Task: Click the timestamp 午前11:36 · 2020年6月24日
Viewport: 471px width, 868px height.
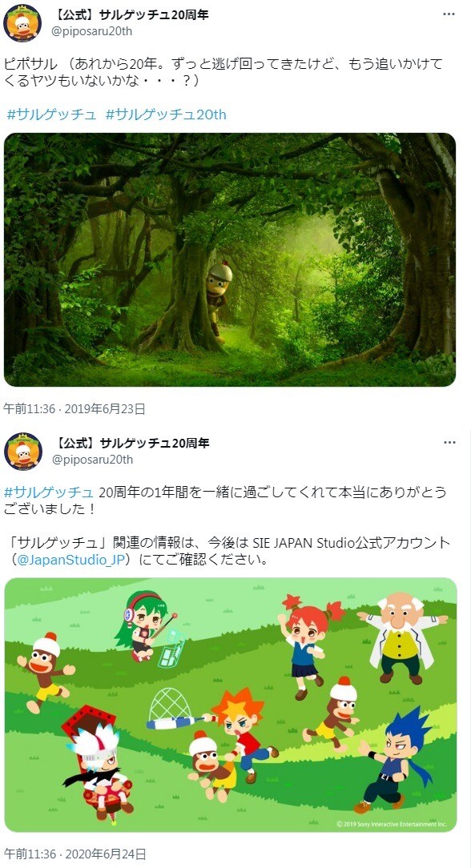Action: (x=74, y=854)
